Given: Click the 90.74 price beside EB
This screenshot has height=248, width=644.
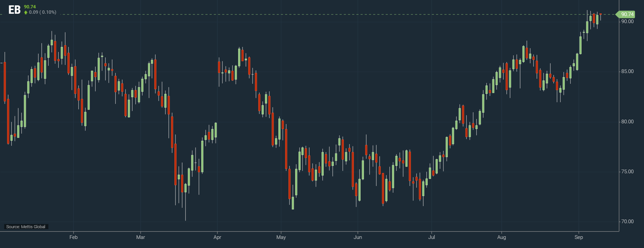Looking at the screenshot, I should (30, 7).
